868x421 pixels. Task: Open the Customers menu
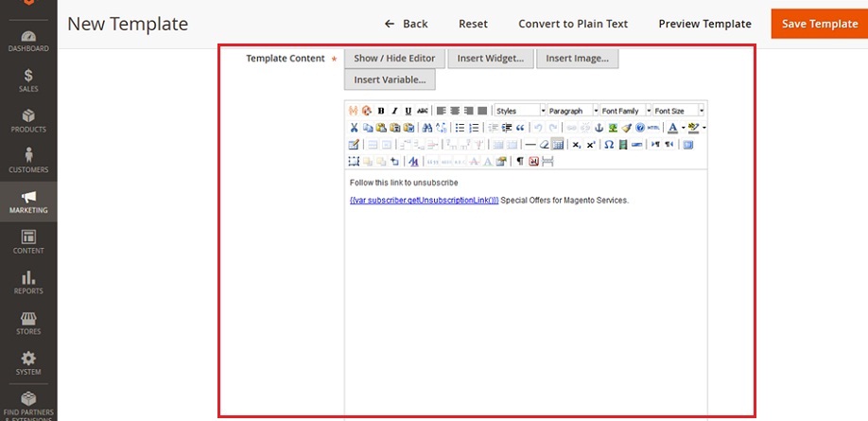click(x=28, y=161)
